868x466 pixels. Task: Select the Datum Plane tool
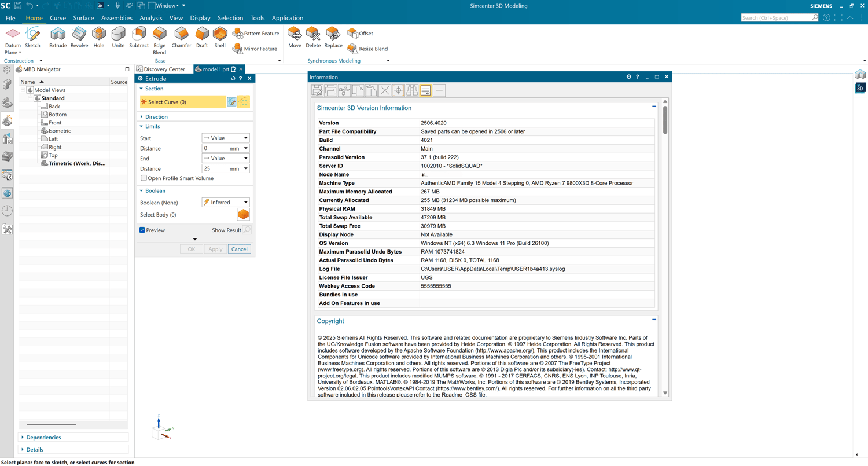13,41
